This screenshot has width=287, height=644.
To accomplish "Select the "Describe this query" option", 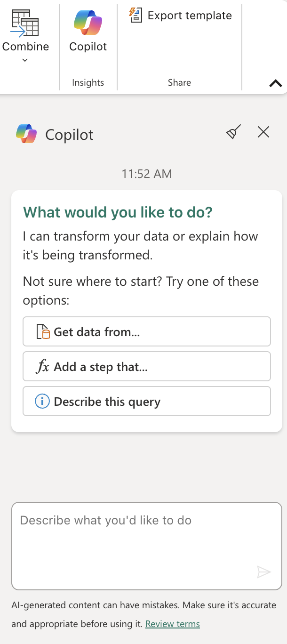I will coord(147,402).
